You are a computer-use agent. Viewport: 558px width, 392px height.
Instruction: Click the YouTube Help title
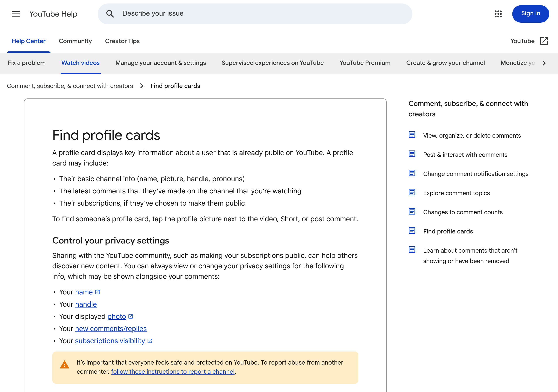click(53, 14)
